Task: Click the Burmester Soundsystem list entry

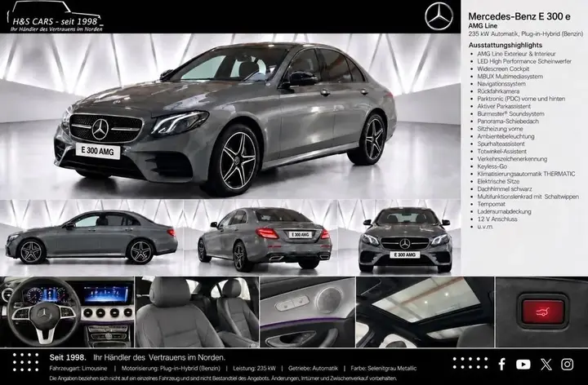Action: [510, 114]
